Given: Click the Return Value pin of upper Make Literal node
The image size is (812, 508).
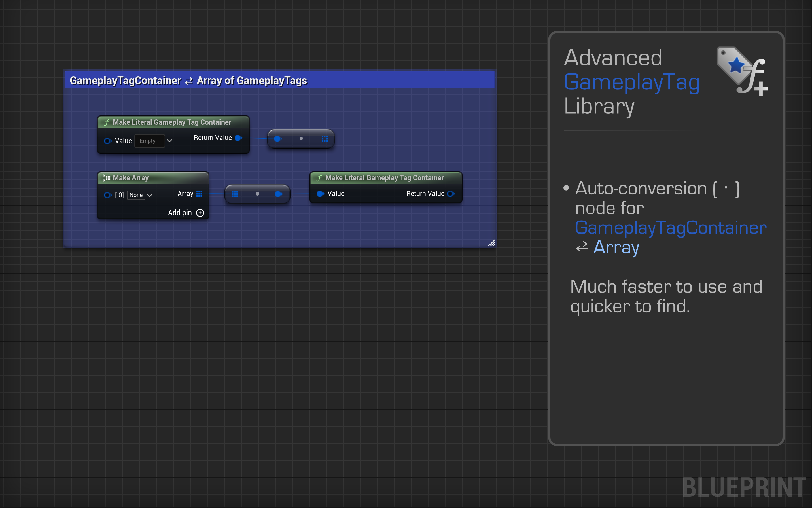Looking at the screenshot, I should click(238, 138).
